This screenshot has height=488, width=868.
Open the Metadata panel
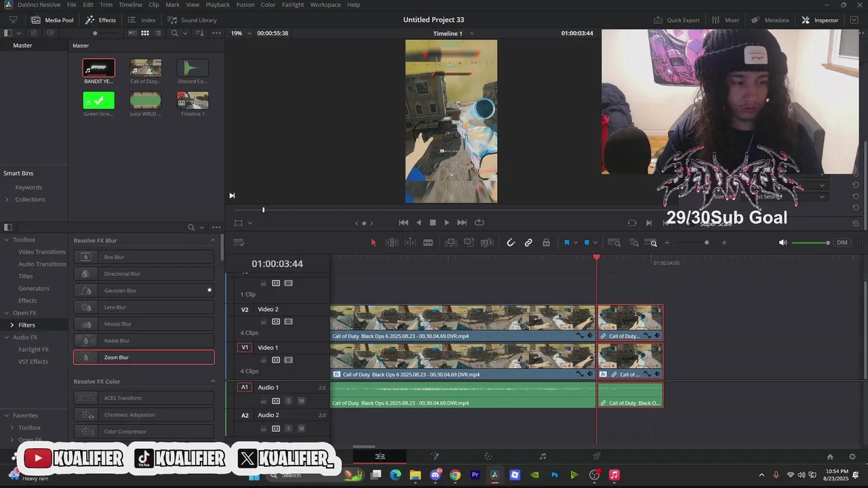coord(770,20)
